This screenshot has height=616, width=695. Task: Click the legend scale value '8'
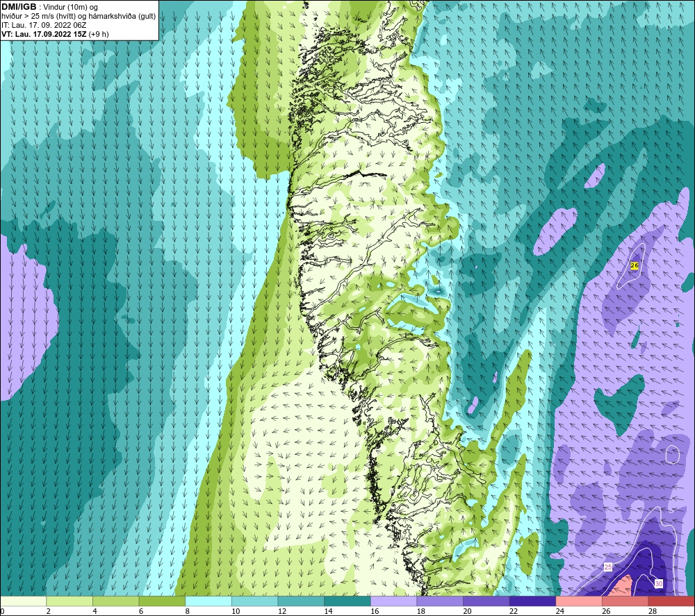click(188, 612)
